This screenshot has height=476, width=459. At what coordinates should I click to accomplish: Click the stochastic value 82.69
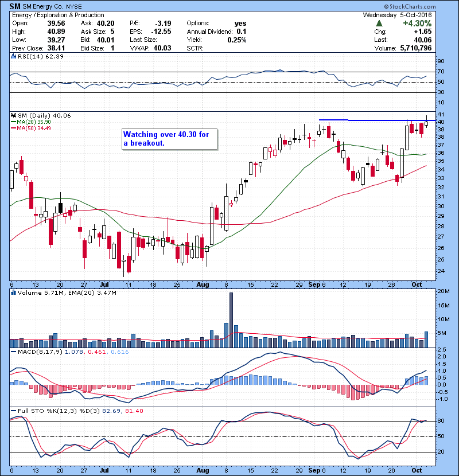[x=111, y=411]
